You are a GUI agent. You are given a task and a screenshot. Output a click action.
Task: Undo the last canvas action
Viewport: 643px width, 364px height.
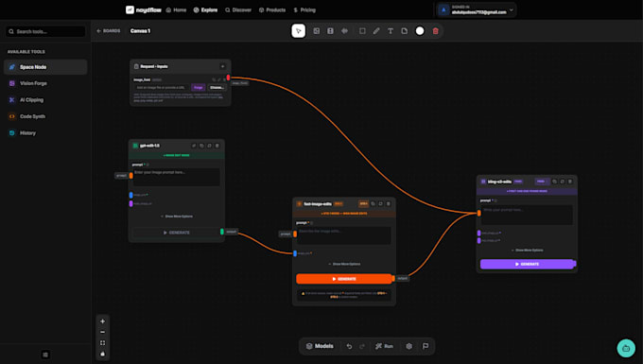click(349, 346)
